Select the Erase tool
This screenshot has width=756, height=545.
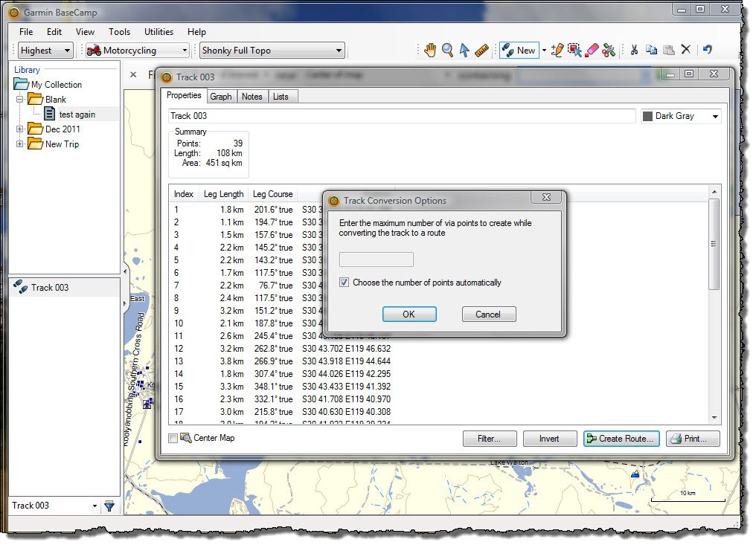[x=592, y=50]
